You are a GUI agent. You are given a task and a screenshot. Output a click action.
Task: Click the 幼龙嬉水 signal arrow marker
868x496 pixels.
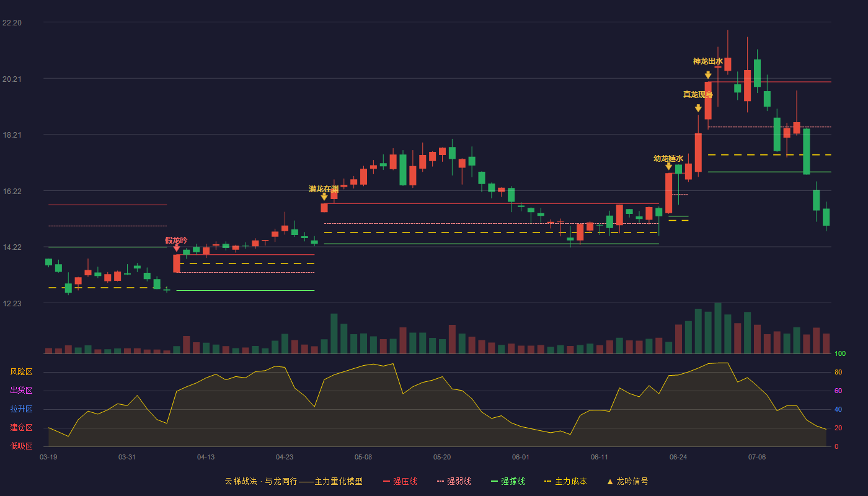(x=668, y=166)
